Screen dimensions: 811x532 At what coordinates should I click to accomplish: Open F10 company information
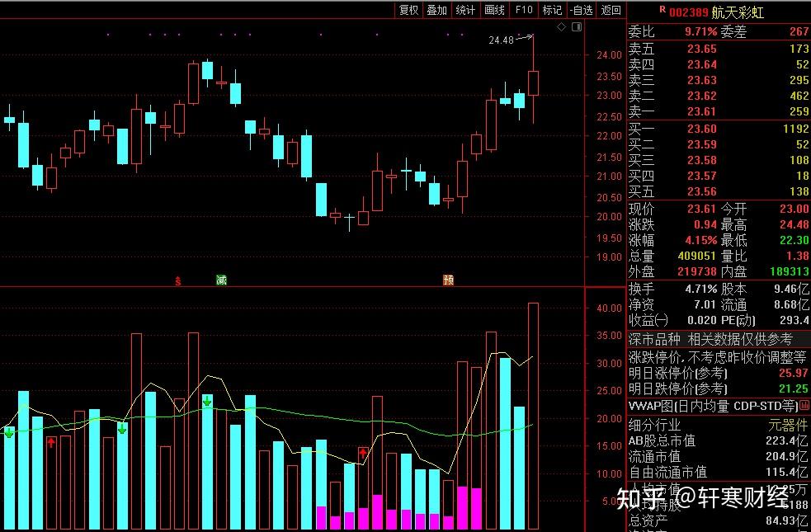(523, 10)
